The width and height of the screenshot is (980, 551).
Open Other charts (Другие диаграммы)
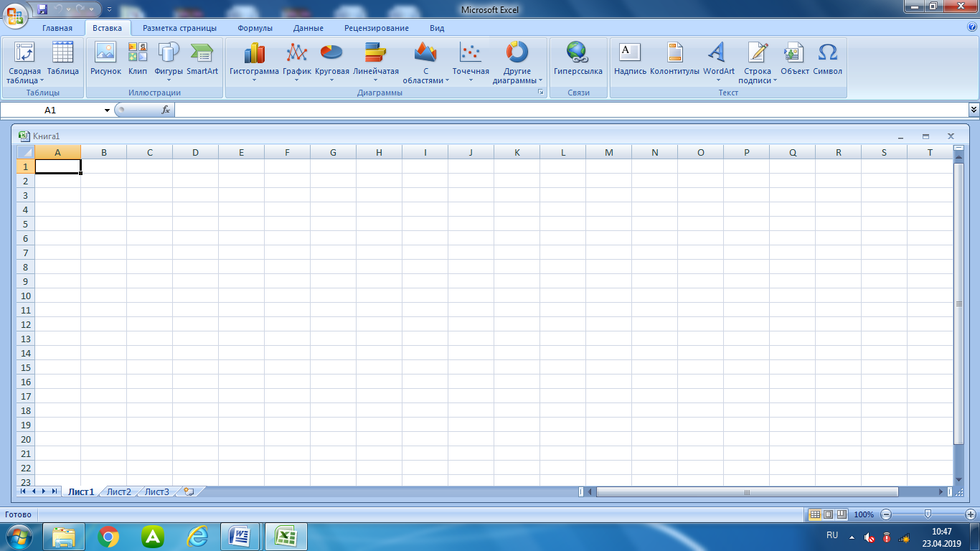point(517,62)
